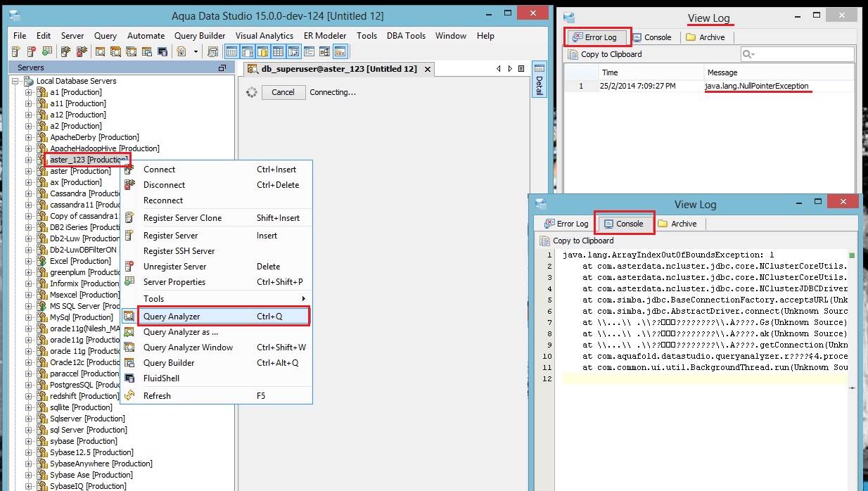This screenshot has width=868, height=491.
Task: Expand the ApacheDerby [Production] node
Action: [x=29, y=137]
